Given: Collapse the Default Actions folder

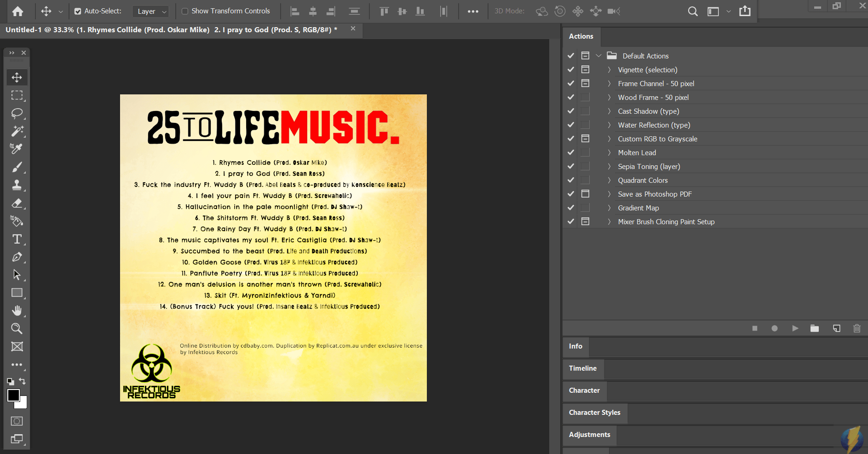Looking at the screenshot, I should (598, 55).
